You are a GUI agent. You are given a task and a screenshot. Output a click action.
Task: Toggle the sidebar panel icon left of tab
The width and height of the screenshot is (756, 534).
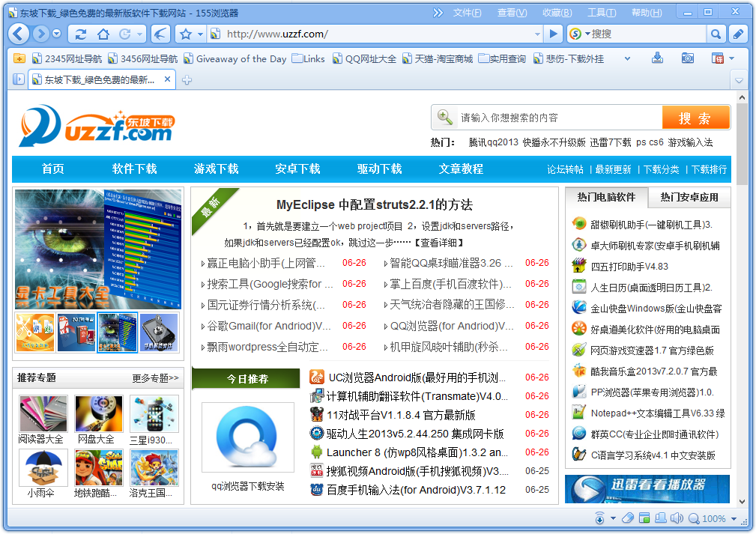pyautogui.click(x=19, y=80)
